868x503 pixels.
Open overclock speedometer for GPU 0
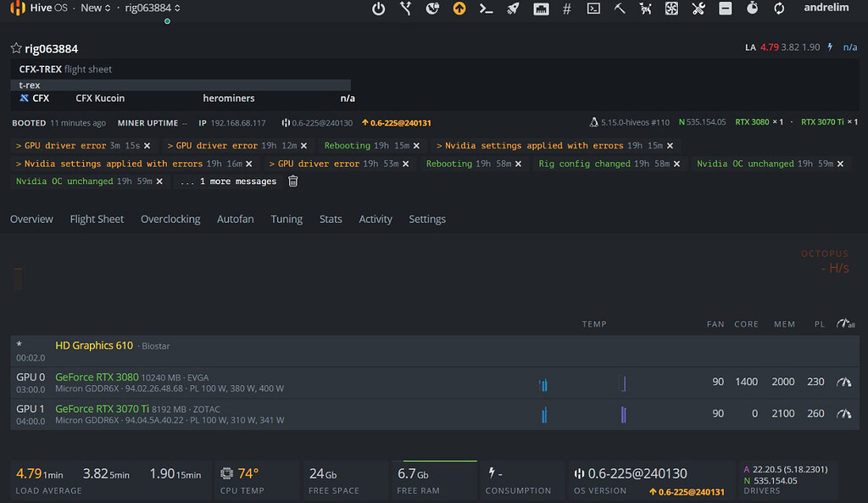[x=843, y=382]
